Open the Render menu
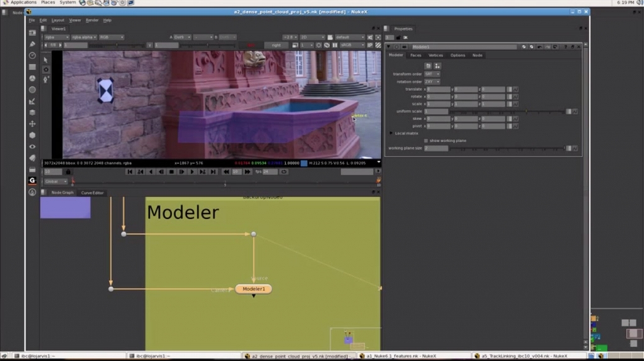The height and width of the screenshot is (361, 644). point(92,20)
